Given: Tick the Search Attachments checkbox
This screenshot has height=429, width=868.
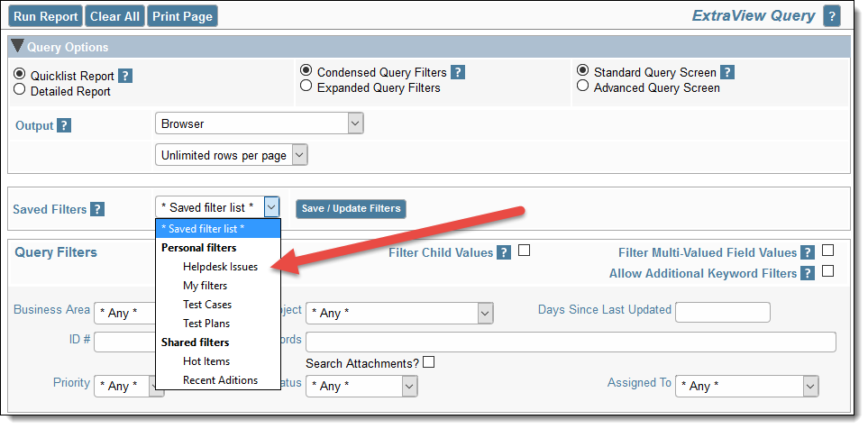Looking at the screenshot, I should coord(428,362).
